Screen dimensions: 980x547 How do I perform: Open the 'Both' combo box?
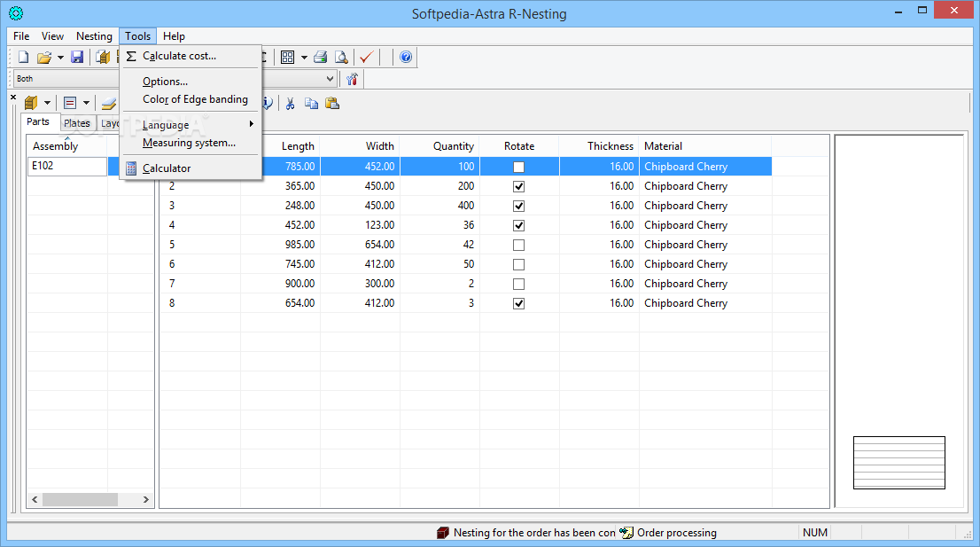(x=66, y=79)
